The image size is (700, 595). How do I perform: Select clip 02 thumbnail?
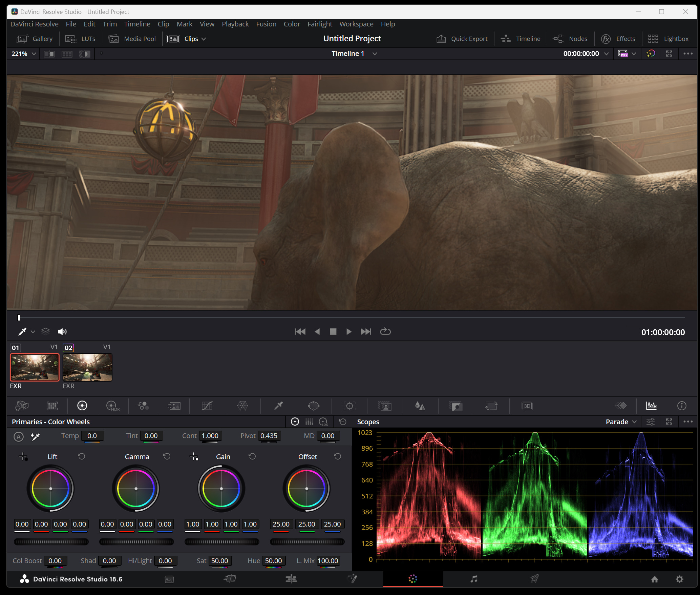[x=87, y=367]
